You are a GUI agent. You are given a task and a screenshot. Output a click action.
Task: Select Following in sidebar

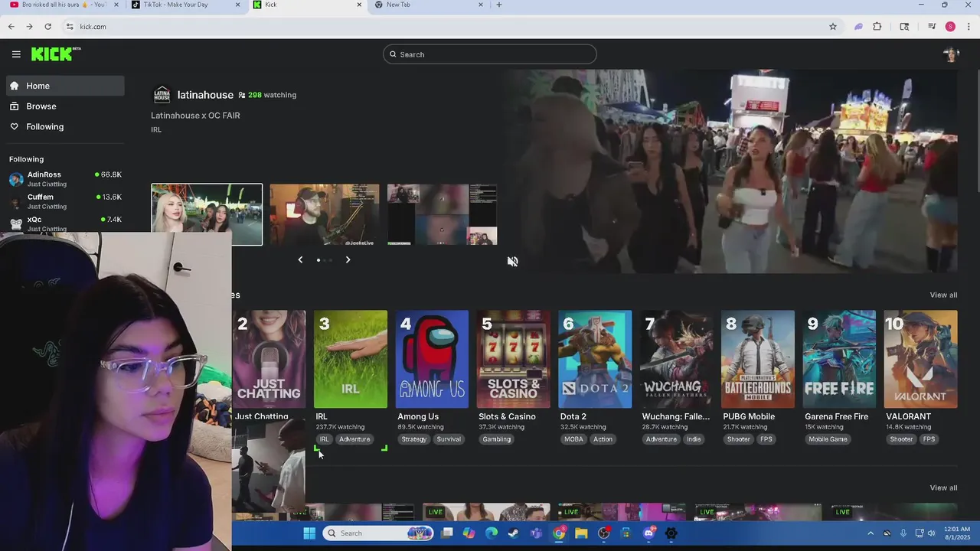(65, 127)
